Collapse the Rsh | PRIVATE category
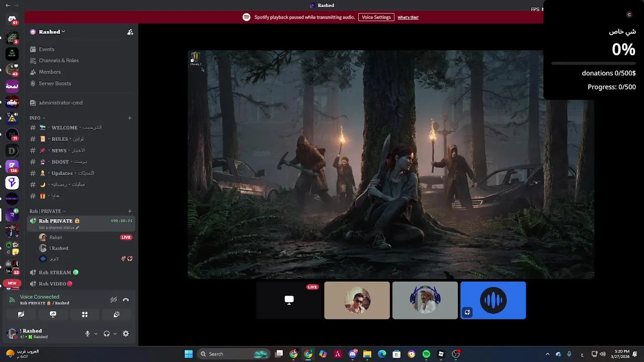This screenshot has width=644, height=362. (47, 211)
